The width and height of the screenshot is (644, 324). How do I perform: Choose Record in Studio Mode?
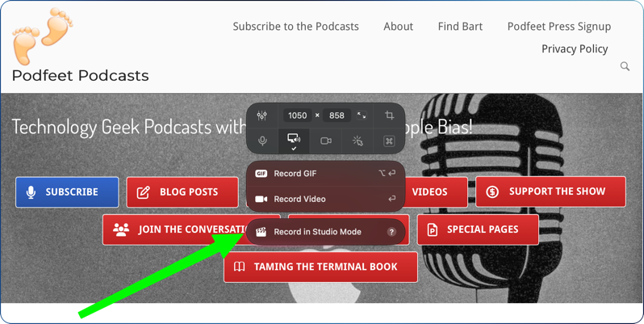tap(326, 232)
